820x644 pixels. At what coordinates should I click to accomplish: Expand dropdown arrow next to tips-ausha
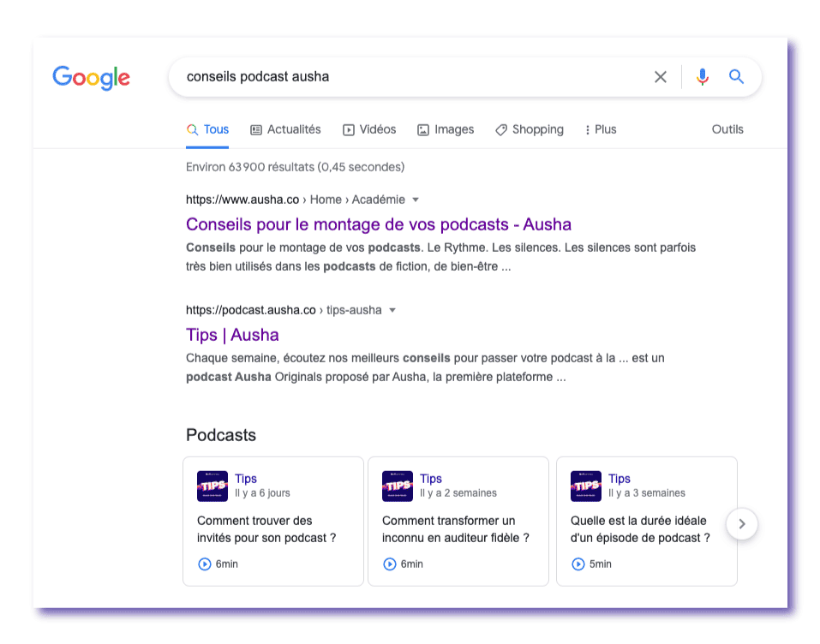[x=392, y=311]
